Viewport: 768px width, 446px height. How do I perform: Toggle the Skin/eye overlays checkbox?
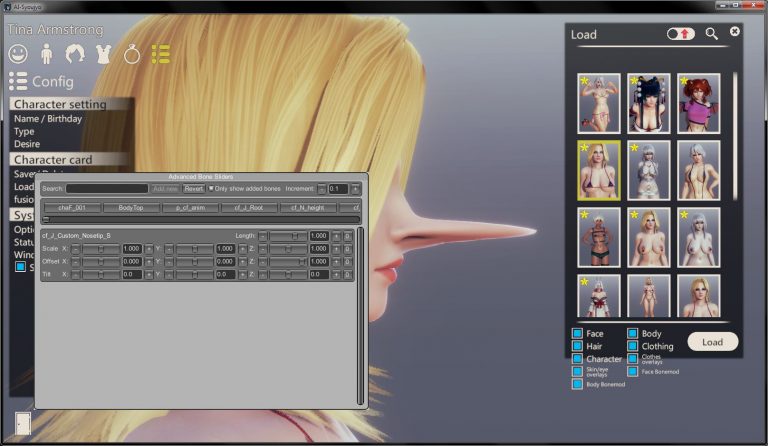[577, 372]
